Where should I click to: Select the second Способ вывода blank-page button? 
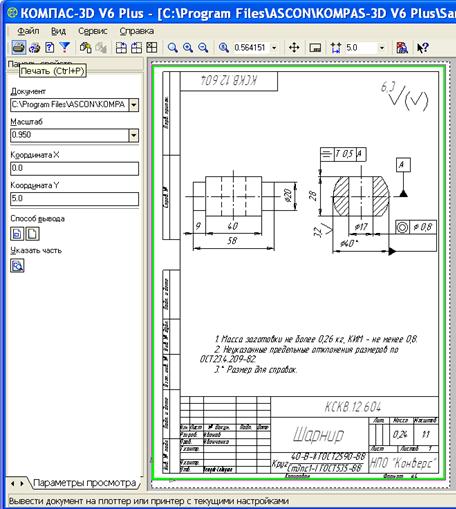pos(32,234)
